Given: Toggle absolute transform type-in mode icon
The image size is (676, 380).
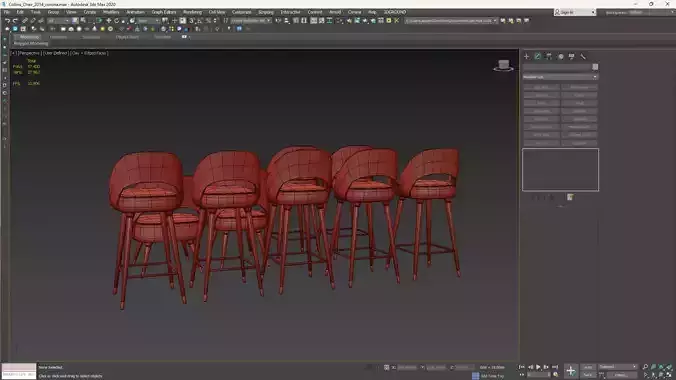Looking at the screenshot, I should [386, 367].
